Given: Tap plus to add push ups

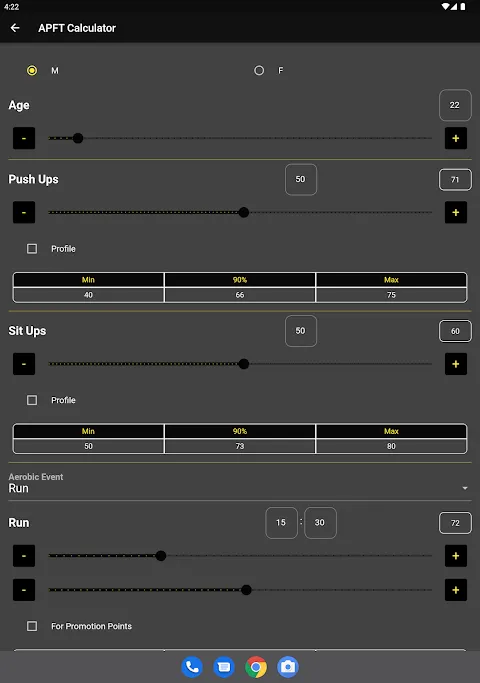Looking at the screenshot, I should (x=456, y=212).
